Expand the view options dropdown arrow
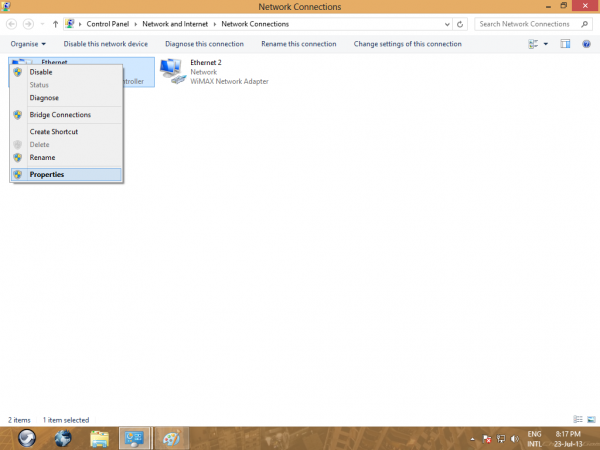 point(546,44)
